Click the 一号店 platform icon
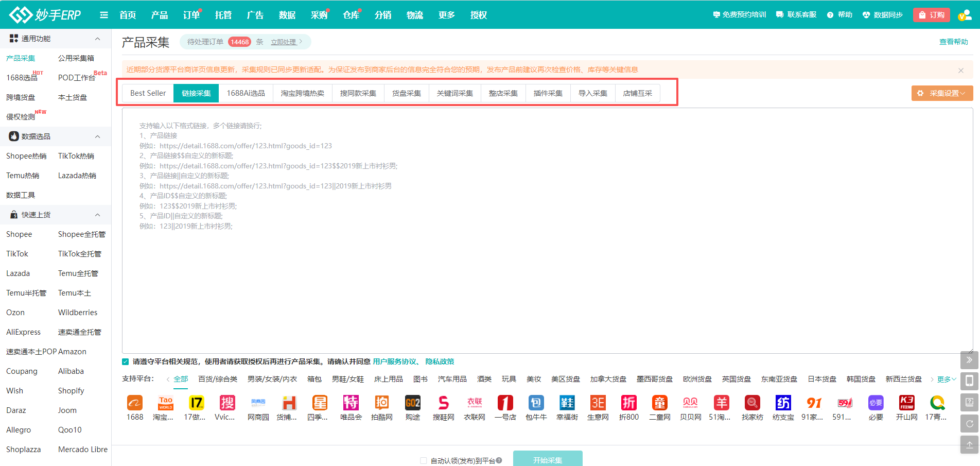980x466 pixels. [x=505, y=402]
